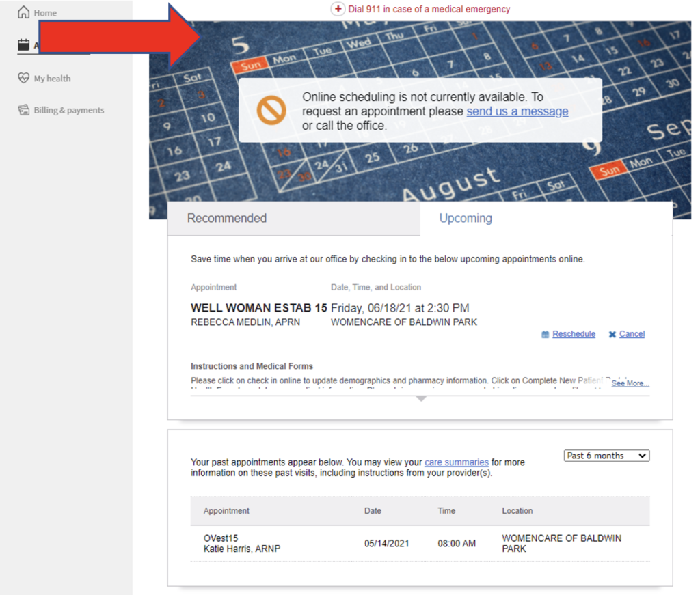Click the Billing & payments card icon
Viewport: 700px width, 595px height.
click(x=24, y=110)
